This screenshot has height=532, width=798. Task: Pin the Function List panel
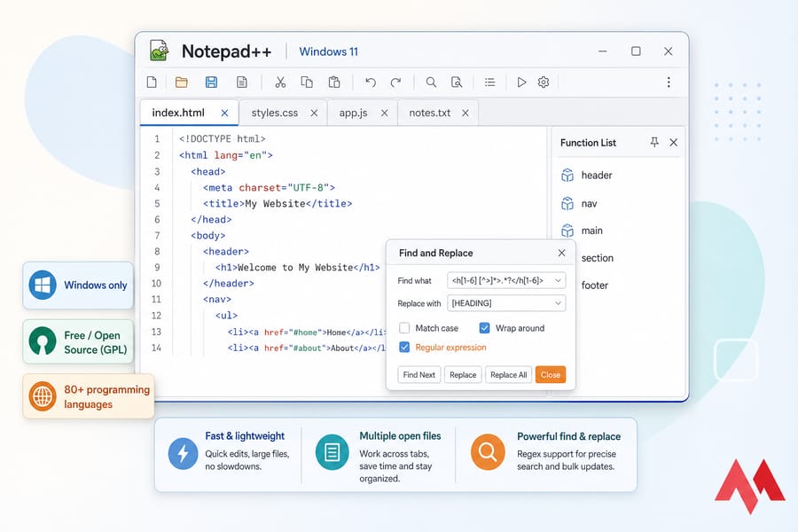[654, 143]
